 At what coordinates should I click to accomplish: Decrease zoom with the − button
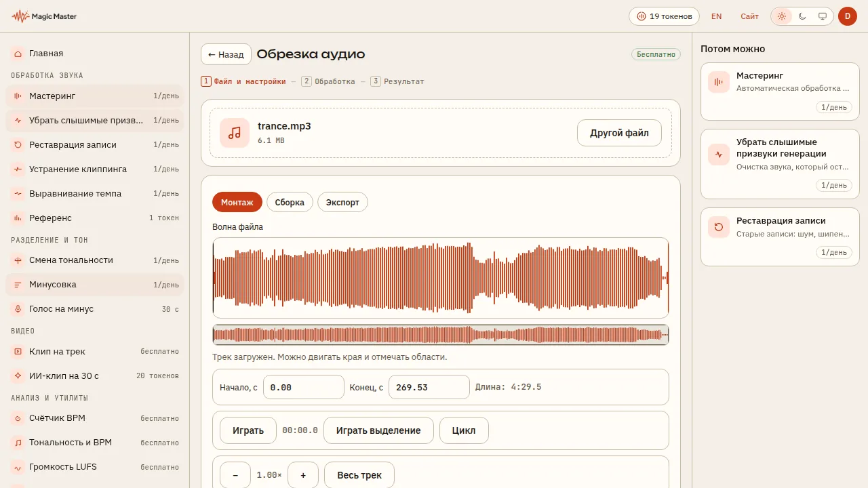click(x=235, y=475)
